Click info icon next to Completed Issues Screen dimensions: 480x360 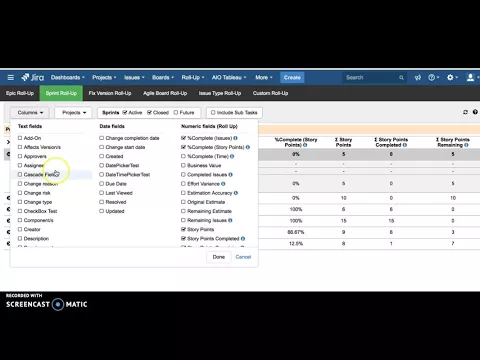coord(231,174)
